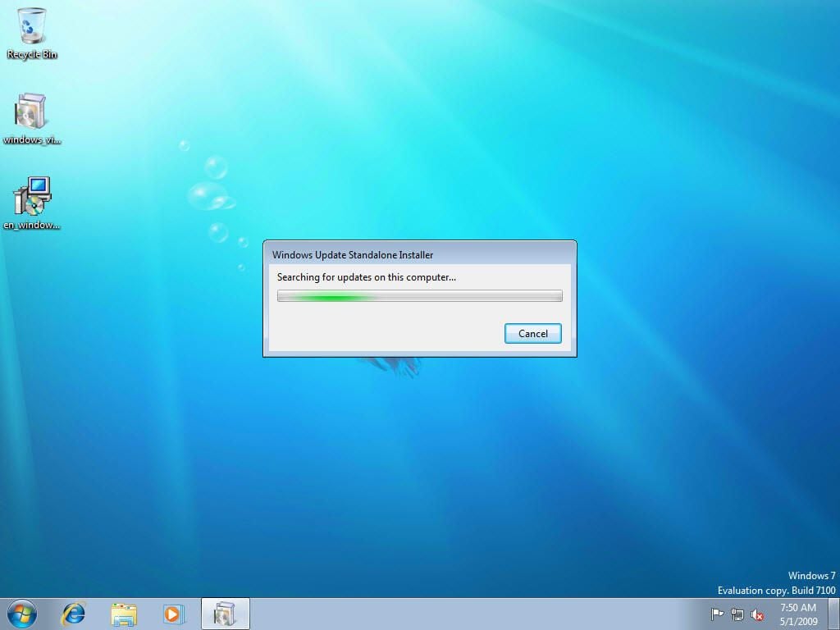Open the muted volume tray icon
This screenshot has width=840, height=630.
click(x=757, y=614)
